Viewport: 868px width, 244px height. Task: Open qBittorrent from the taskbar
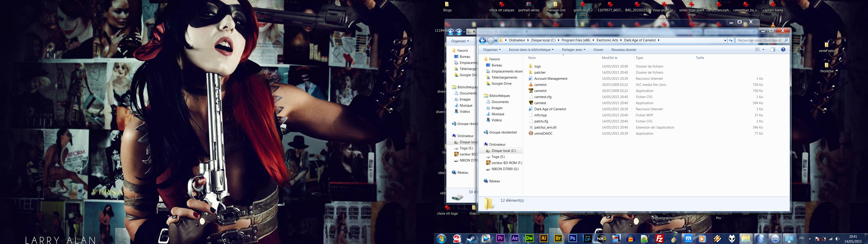pos(775,239)
